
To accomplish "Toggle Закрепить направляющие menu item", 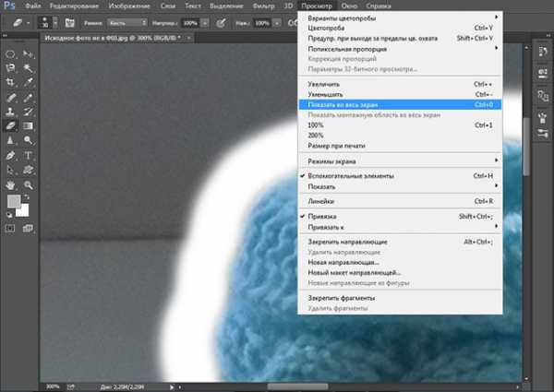I will (x=400, y=242).
